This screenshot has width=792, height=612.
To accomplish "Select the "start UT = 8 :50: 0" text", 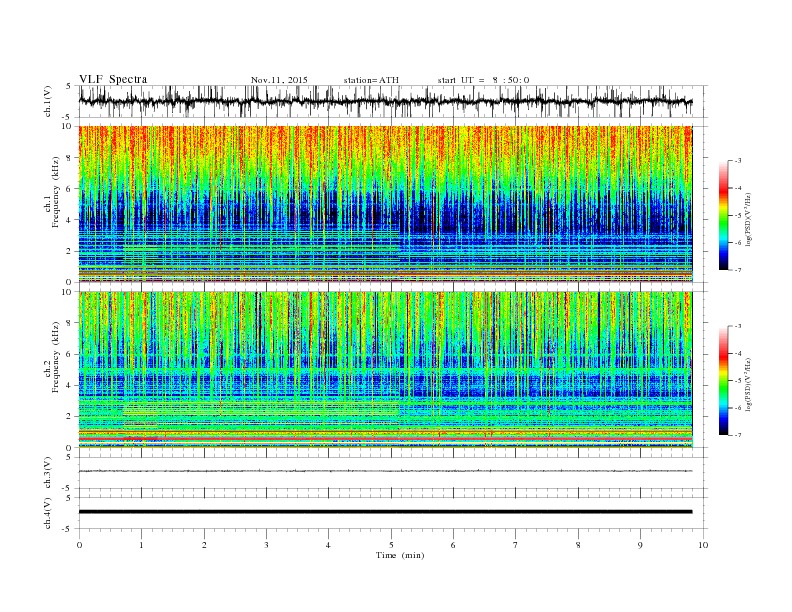I will pyautogui.click(x=483, y=80).
